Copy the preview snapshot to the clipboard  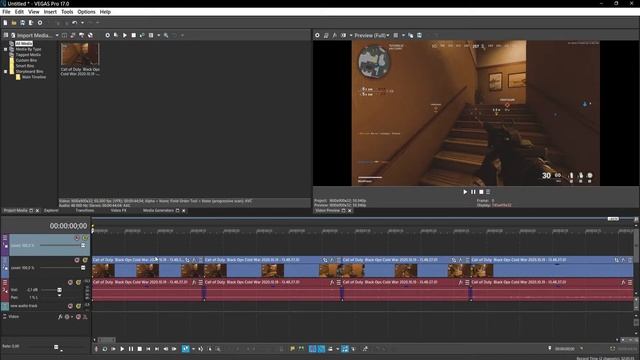tap(411, 35)
